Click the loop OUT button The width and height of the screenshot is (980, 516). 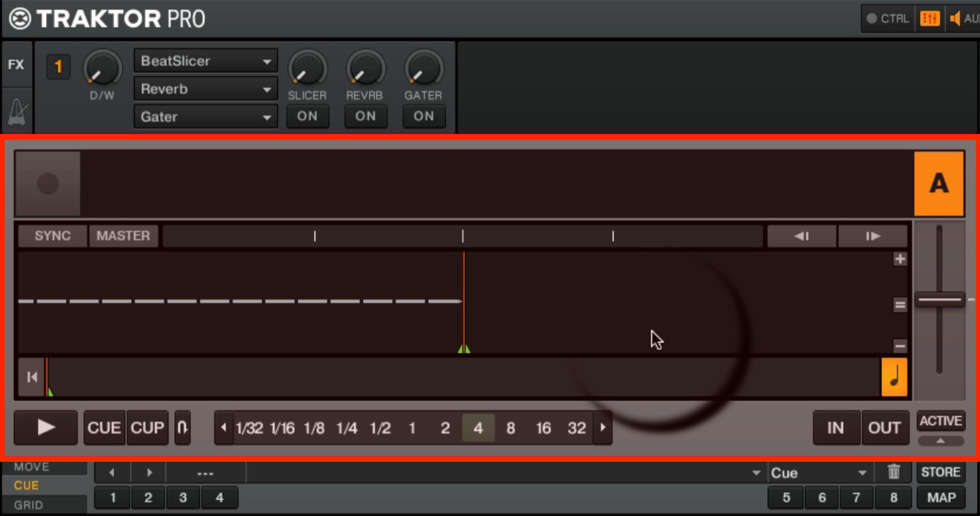[x=885, y=427]
